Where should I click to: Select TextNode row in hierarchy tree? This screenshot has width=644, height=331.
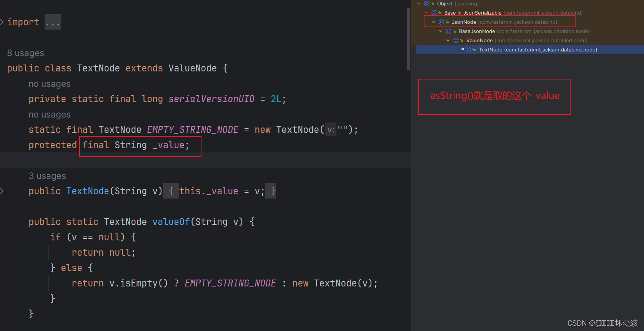click(530, 50)
